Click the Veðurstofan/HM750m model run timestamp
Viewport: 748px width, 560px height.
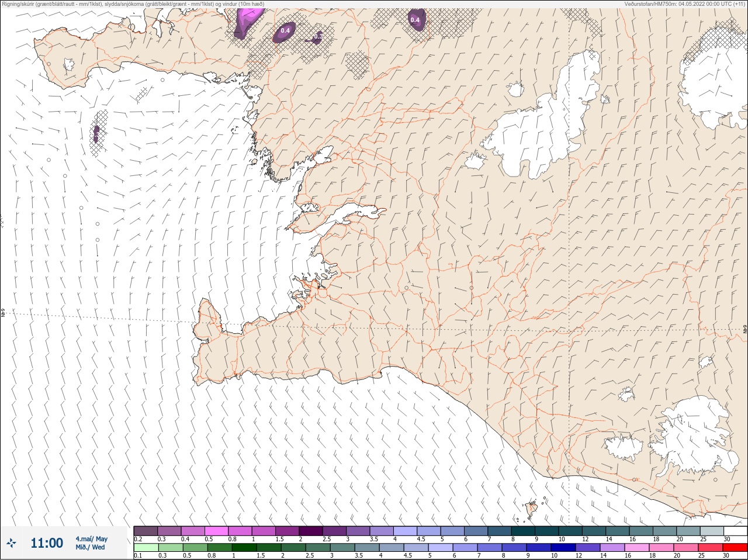click(x=684, y=4)
